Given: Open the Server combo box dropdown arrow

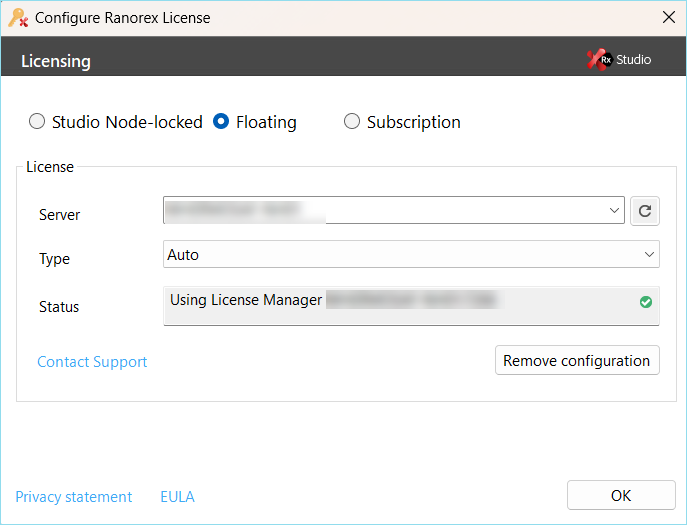Looking at the screenshot, I should [x=614, y=210].
